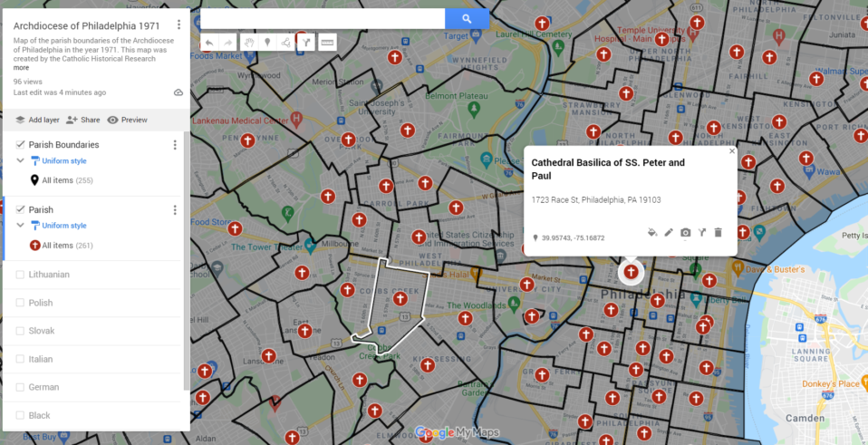This screenshot has height=445, width=868.
Task: Enable the Slovak layer checkbox
Action: pos(21,331)
